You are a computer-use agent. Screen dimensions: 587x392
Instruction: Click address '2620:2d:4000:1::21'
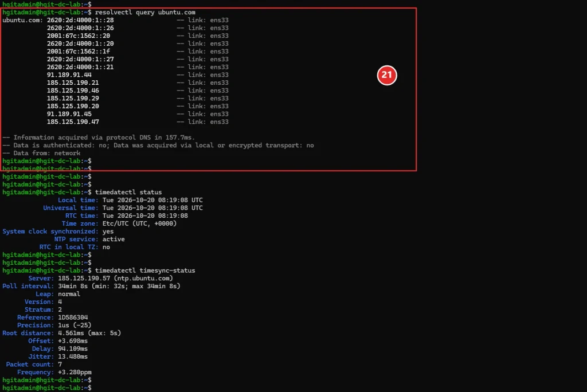pos(80,67)
